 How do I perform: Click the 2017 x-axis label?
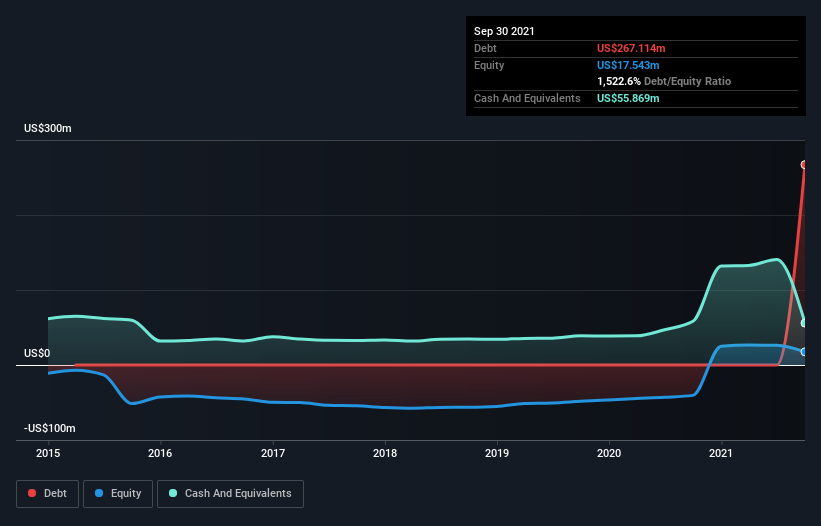pos(273,453)
